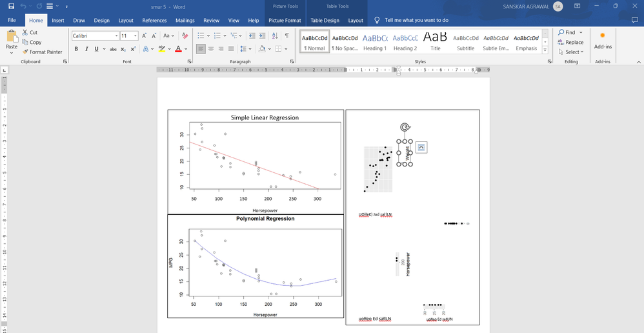
Task: Toggle show paragraph marks pilcrow
Action: [287, 35]
